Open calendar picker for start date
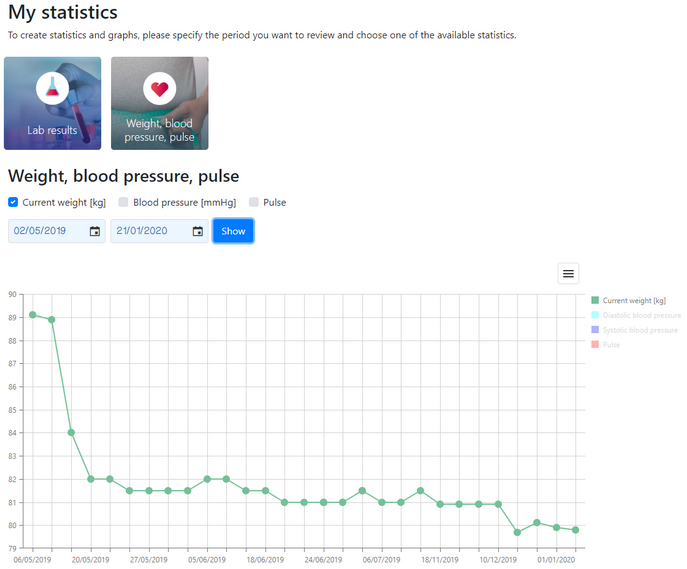The width and height of the screenshot is (687, 569). [95, 231]
